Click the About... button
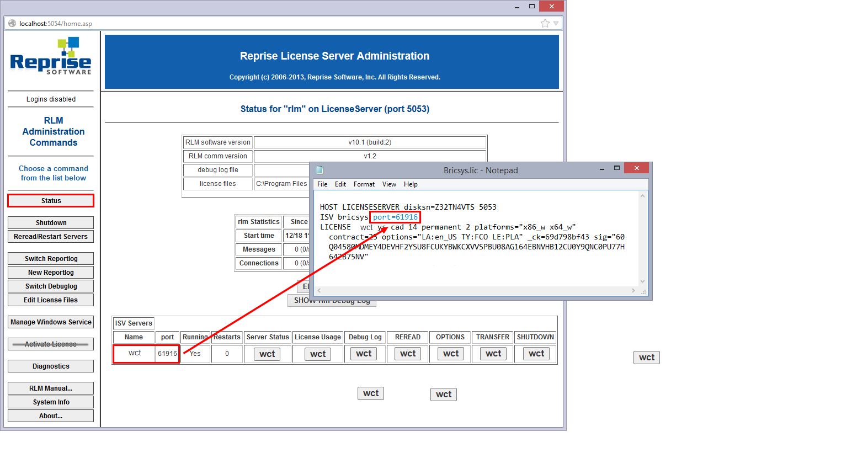Screen dimensions: 868x469 point(51,416)
